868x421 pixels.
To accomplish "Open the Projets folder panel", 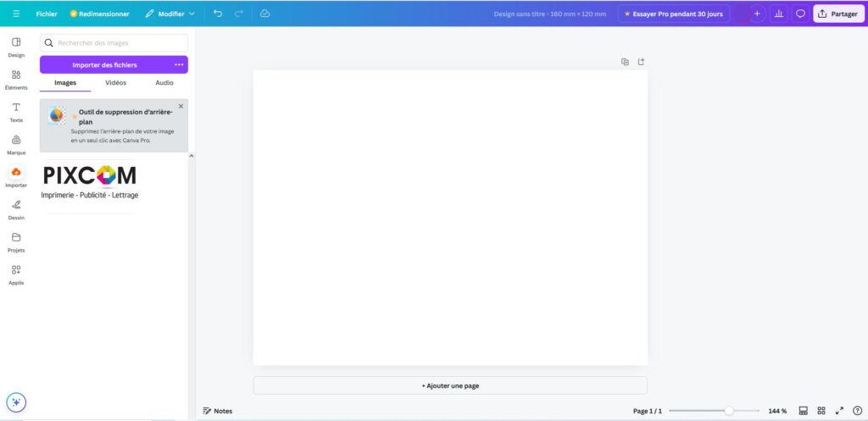I will [16, 241].
